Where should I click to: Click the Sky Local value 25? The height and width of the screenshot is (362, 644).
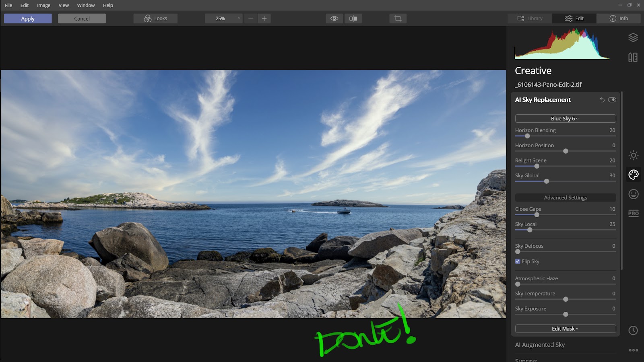tap(612, 224)
